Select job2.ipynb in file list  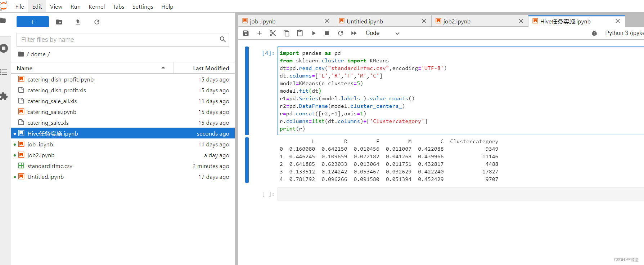(x=123, y=155)
